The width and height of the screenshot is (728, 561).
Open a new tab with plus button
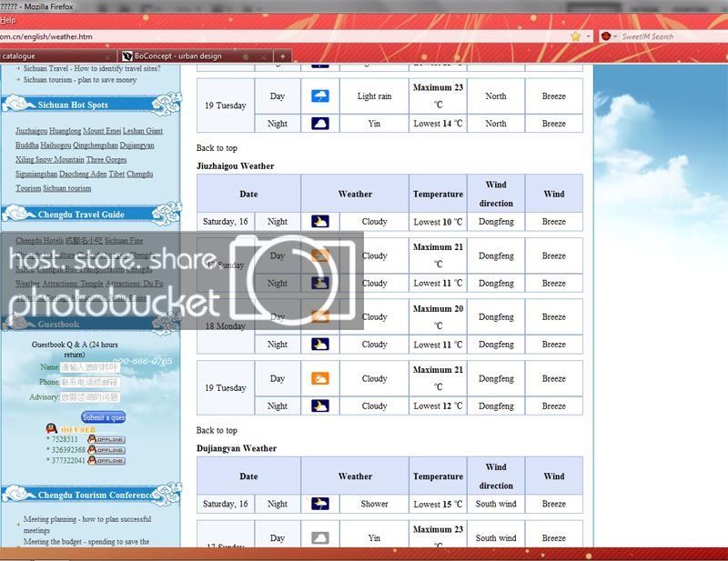click(x=282, y=56)
